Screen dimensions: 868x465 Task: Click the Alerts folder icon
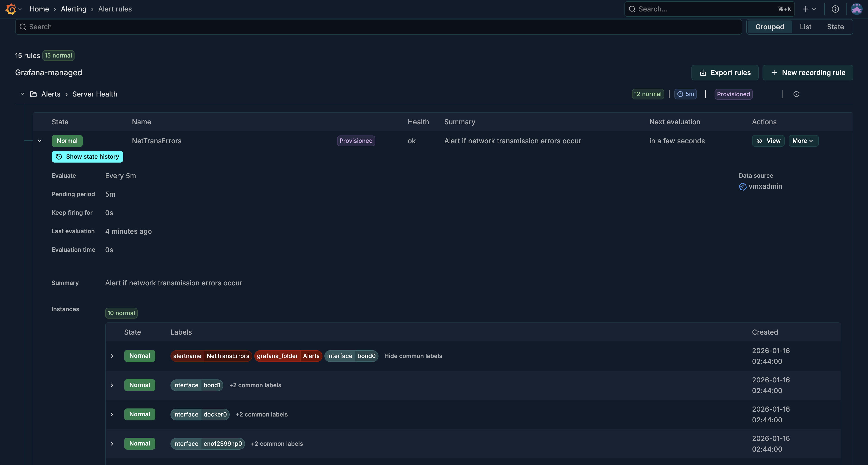(33, 94)
